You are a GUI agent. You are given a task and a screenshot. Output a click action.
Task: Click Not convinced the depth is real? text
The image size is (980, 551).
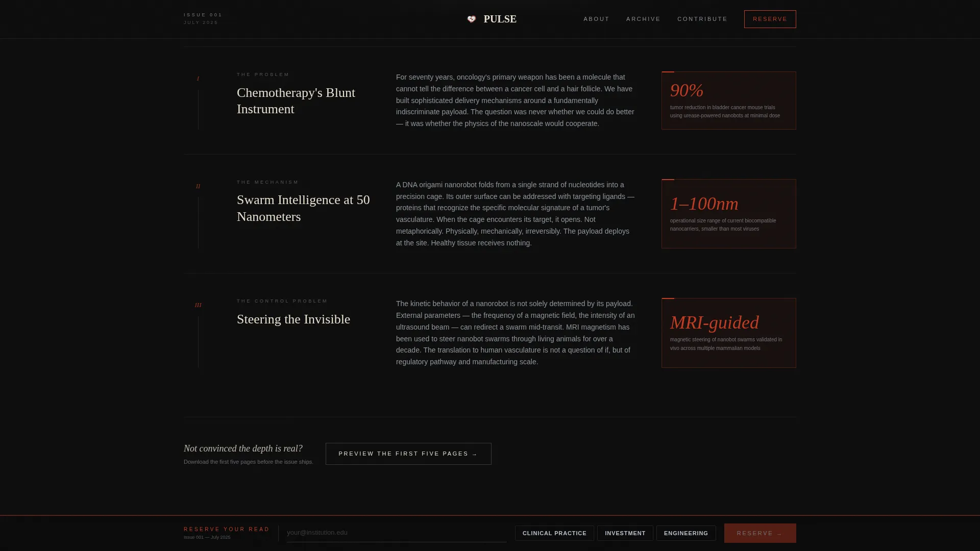pos(243,448)
